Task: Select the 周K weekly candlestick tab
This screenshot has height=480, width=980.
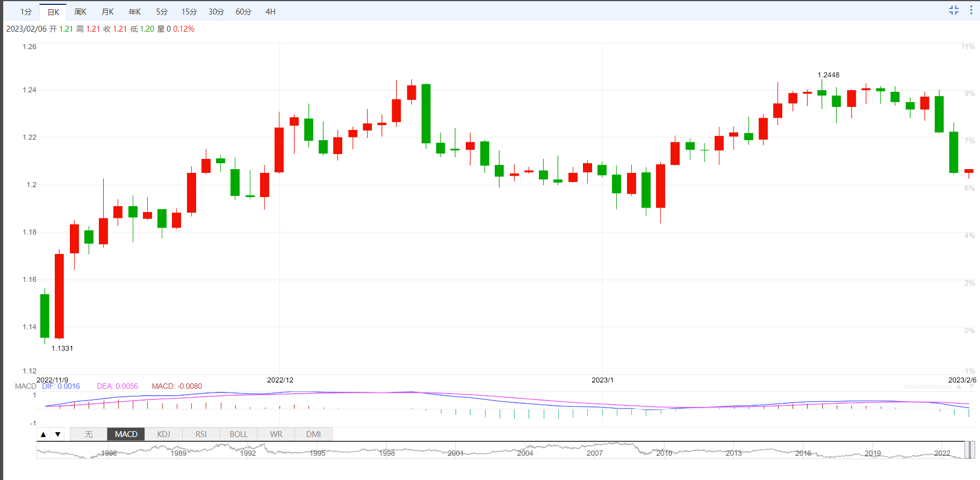Action: 80,12
